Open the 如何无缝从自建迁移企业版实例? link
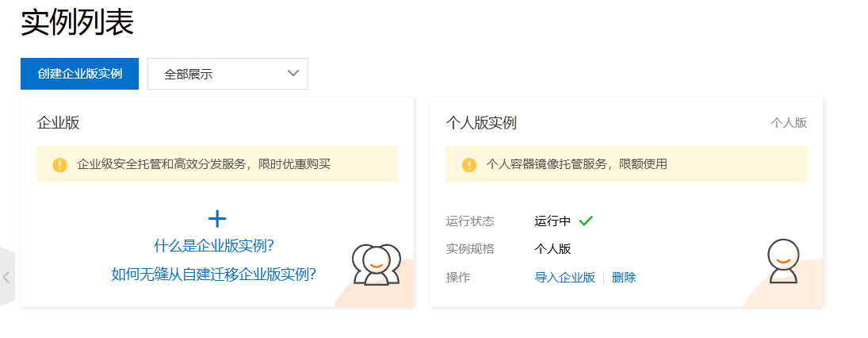This screenshot has height=338, width=868. point(214,274)
